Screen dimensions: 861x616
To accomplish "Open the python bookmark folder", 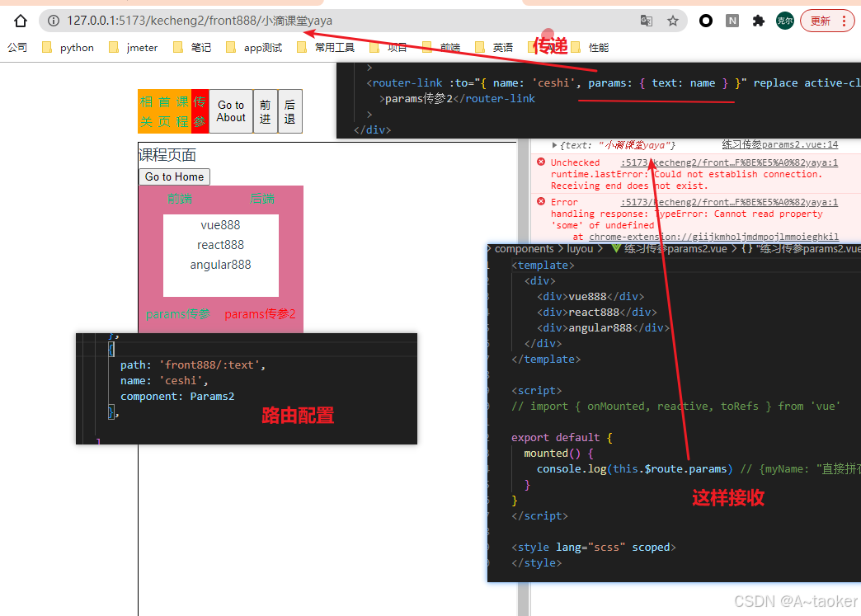I will pyautogui.click(x=68, y=48).
